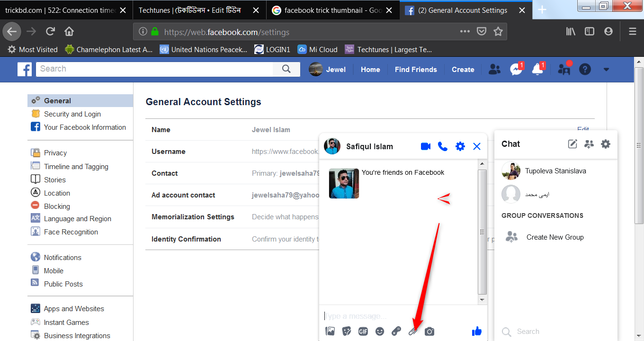
Task: Open Quick Help question mark
Action: (x=585, y=70)
